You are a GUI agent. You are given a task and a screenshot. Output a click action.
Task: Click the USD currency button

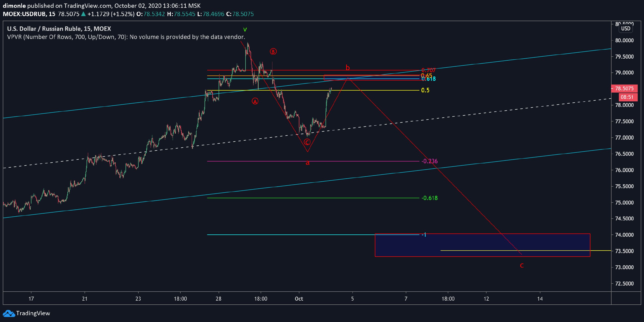click(x=626, y=28)
